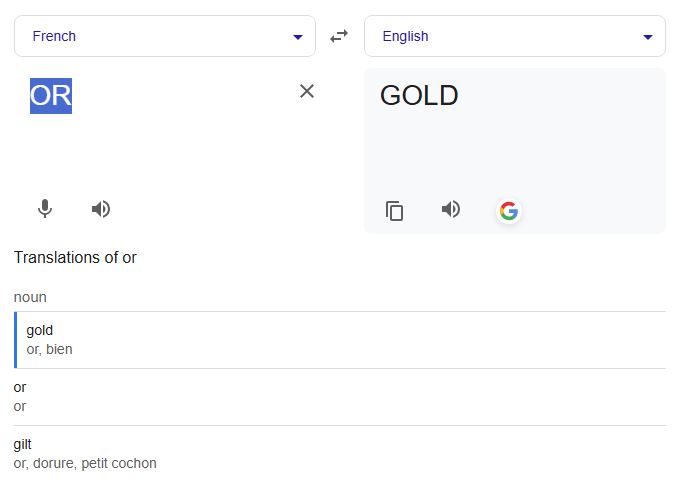
Task: Expand the target list with the English arrow
Action: [646, 37]
